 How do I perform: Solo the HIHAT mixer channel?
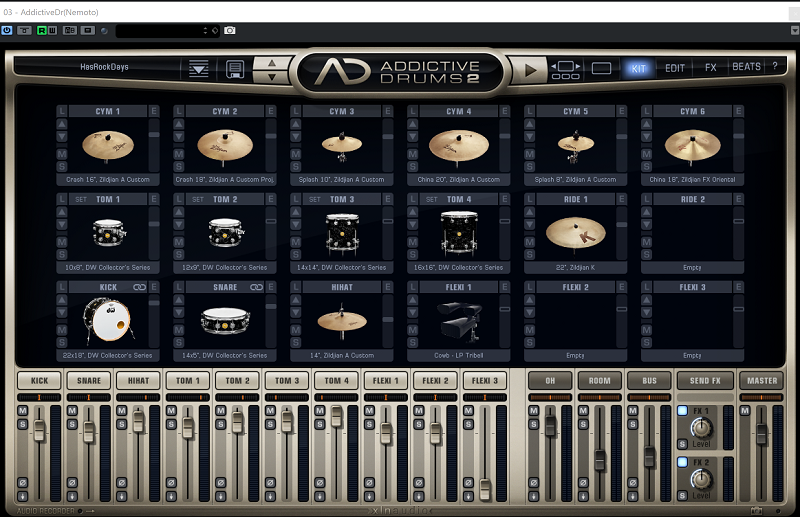point(121,424)
